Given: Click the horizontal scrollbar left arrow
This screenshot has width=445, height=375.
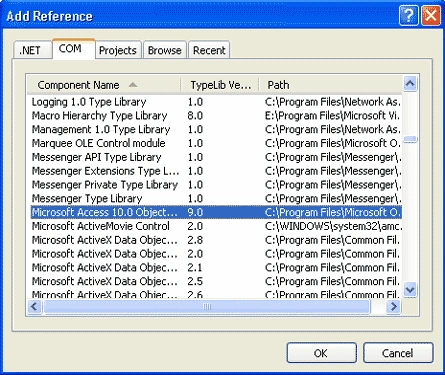Looking at the screenshot, I should [x=34, y=306].
